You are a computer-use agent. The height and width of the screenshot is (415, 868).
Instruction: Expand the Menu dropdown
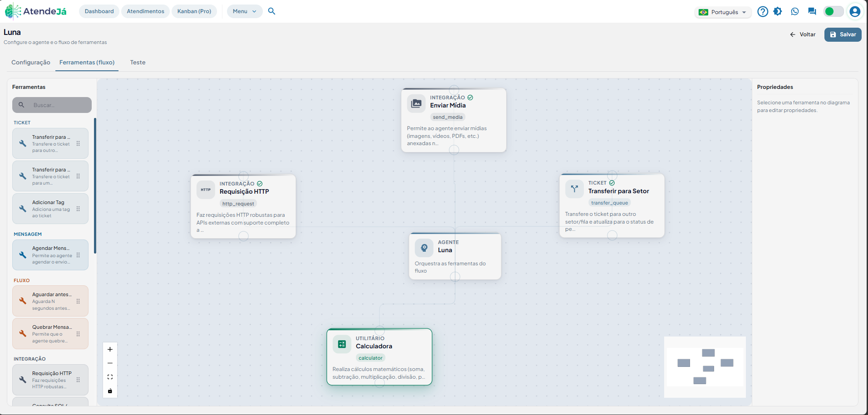[x=245, y=11]
